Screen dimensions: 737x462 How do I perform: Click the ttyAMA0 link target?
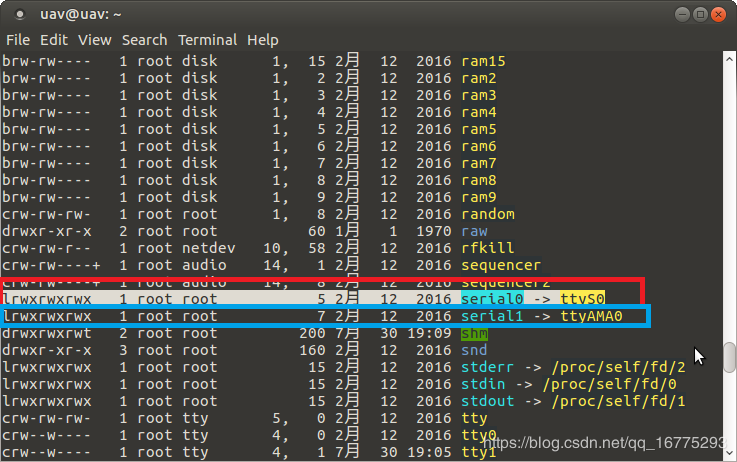tap(591, 316)
